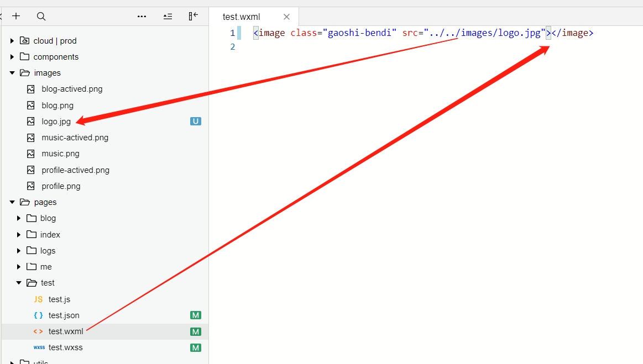
Task: Switch to the test.wxml tab
Action: 241,17
